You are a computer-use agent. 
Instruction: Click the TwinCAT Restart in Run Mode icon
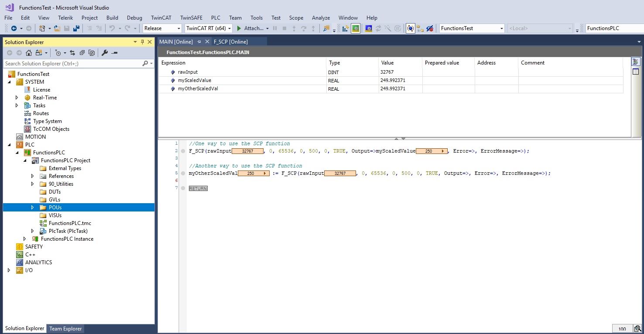click(356, 28)
